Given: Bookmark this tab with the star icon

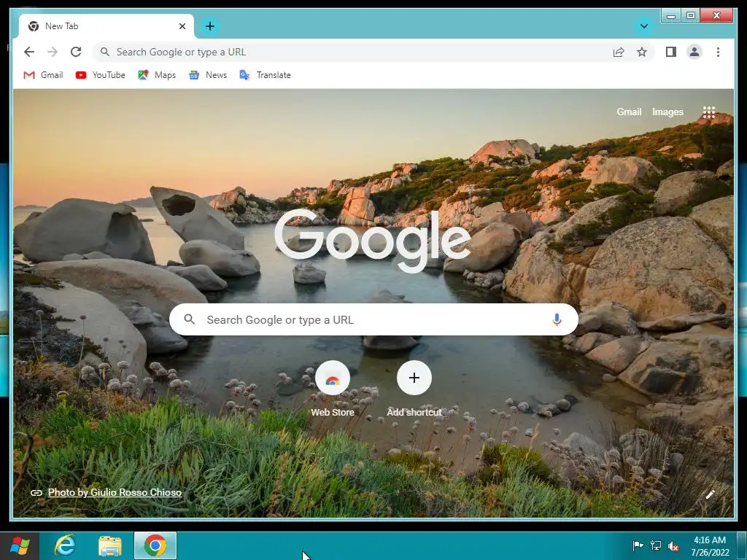Looking at the screenshot, I should tap(642, 52).
